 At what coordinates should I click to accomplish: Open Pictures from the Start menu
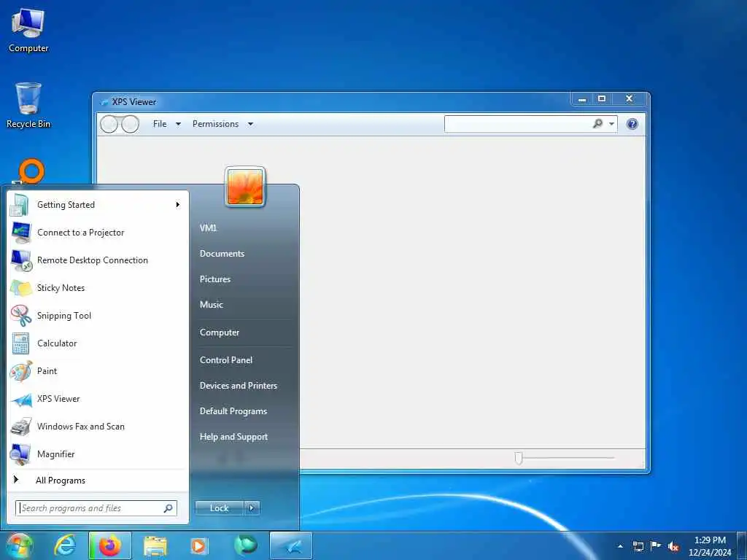coord(215,279)
